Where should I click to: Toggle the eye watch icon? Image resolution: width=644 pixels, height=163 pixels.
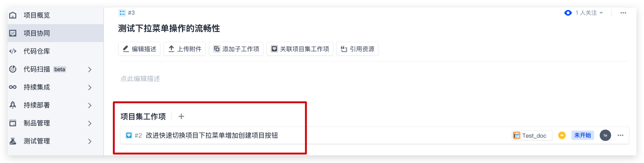[568, 13]
